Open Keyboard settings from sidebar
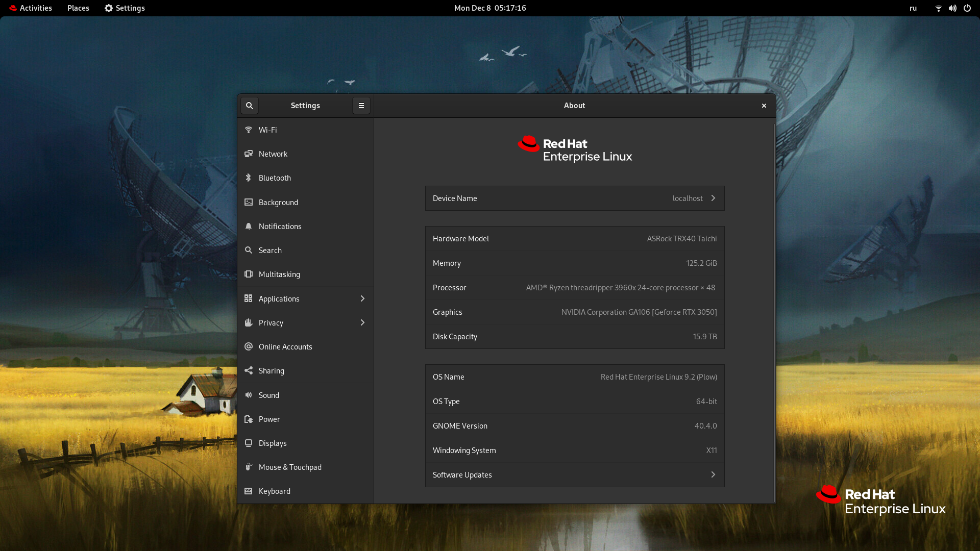 (274, 491)
